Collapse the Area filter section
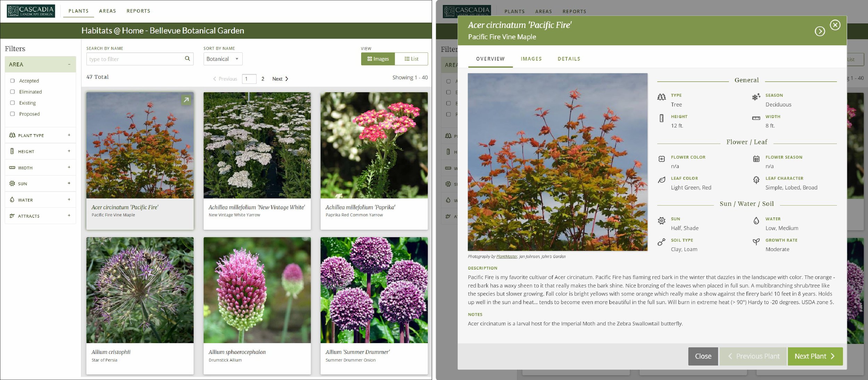868x380 pixels. [69, 64]
